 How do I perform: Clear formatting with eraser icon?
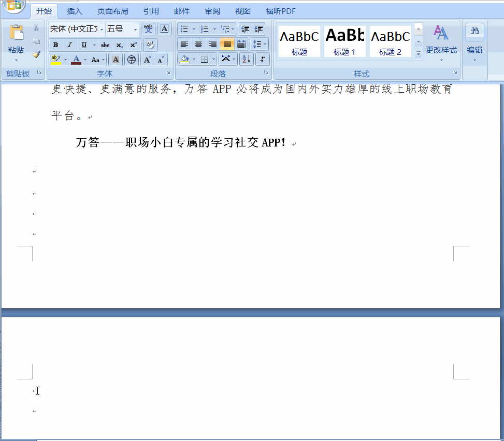[x=150, y=45]
